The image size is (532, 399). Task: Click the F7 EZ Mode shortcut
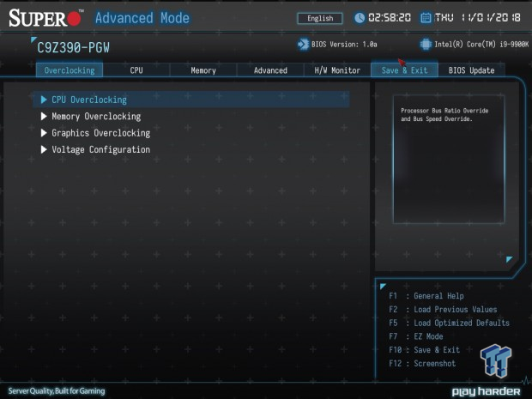point(428,336)
